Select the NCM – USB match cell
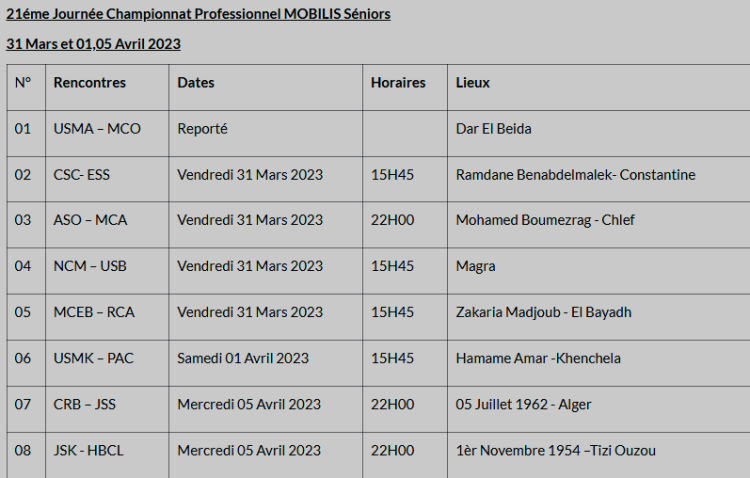Viewport: 750px width, 478px height. click(90, 266)
